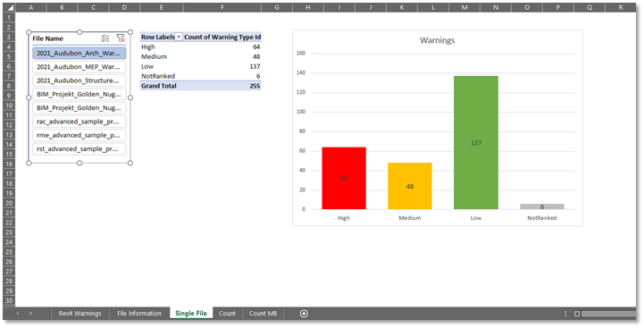
Task: Open the Count sheet tab
Action: click(227, 313)
